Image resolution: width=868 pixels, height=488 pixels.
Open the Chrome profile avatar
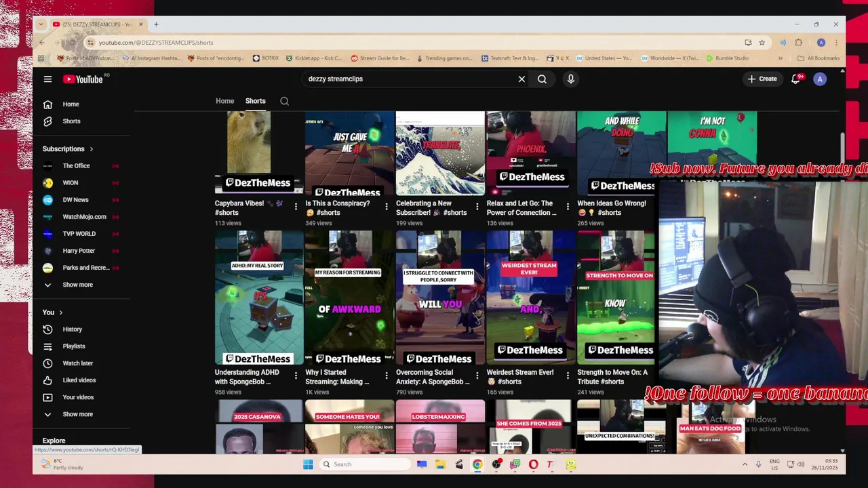821,42
